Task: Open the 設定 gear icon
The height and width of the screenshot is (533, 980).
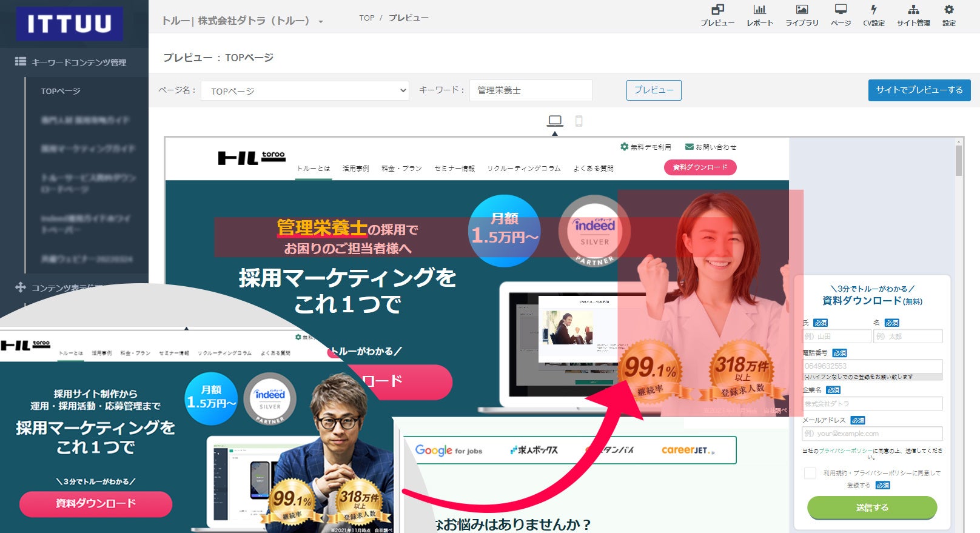Action: 949,10
